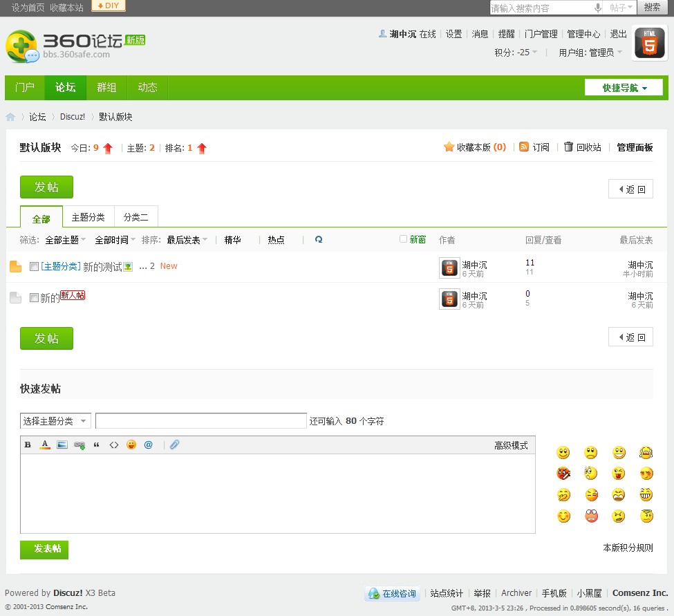Image resolution: width=674 pixels, height=616 pixels.
Task: Switch to the 主题分类 thread tab
Action: tap(88, 217)
